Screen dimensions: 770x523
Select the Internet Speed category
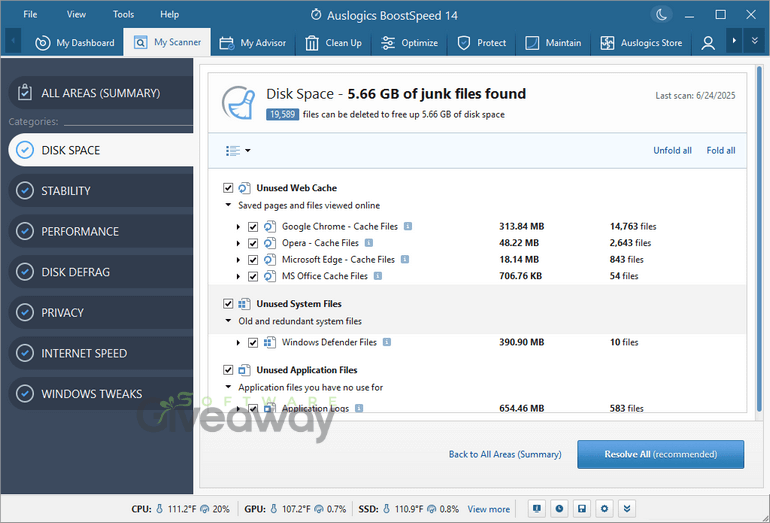pos(101,353)
